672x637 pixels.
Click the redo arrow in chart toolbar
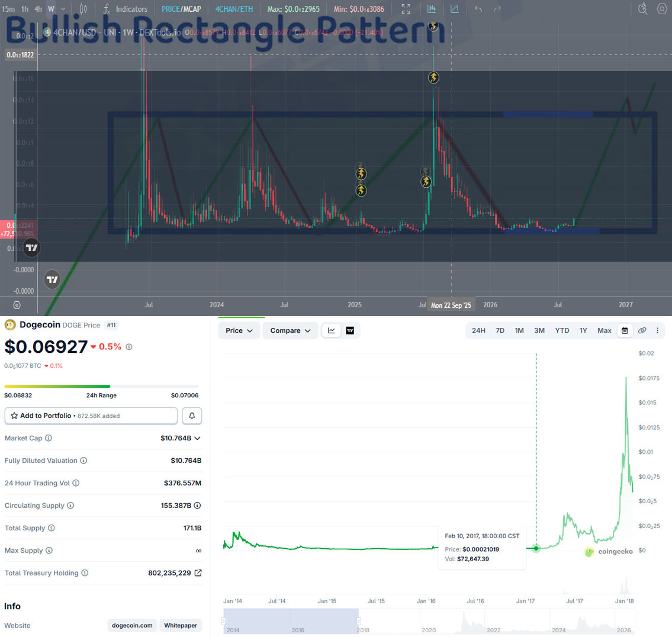[x=497, y=8]
